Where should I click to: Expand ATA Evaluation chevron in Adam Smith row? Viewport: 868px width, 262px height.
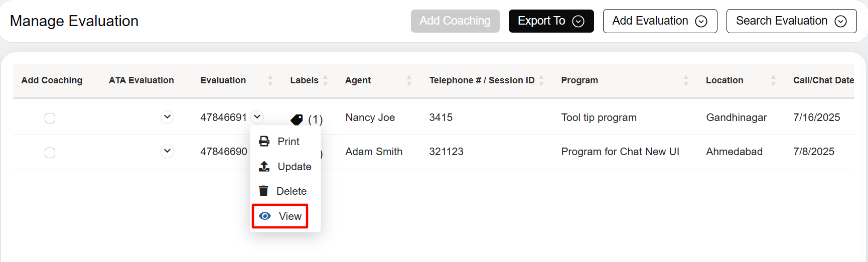167,151
